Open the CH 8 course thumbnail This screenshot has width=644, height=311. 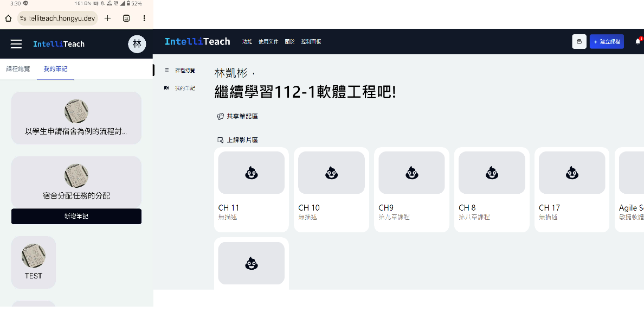pos(492,173)
